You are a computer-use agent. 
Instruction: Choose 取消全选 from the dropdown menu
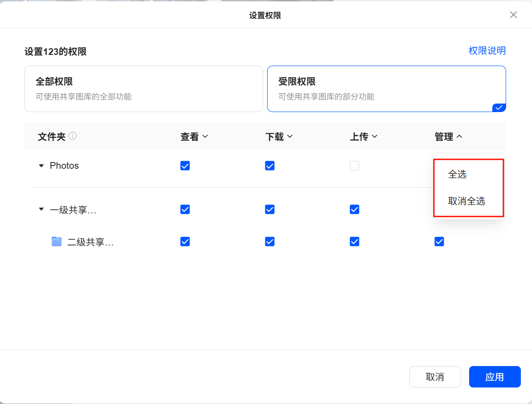(x=466, y=201)
